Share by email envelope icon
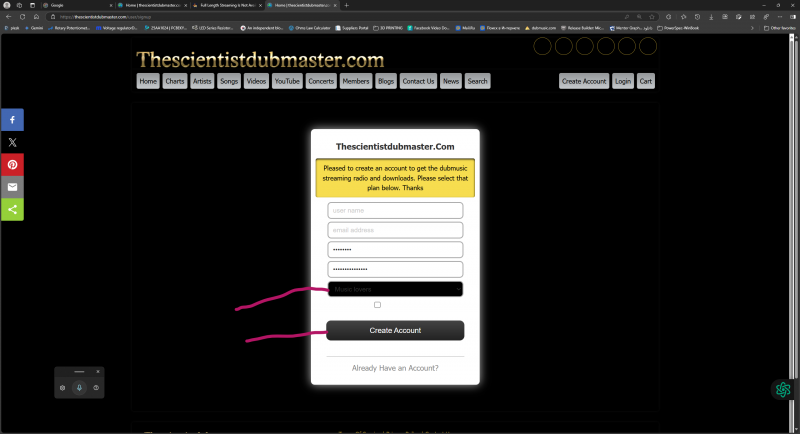Image resolution: width=800 pixels, height=434 pixels. (12, 187)
